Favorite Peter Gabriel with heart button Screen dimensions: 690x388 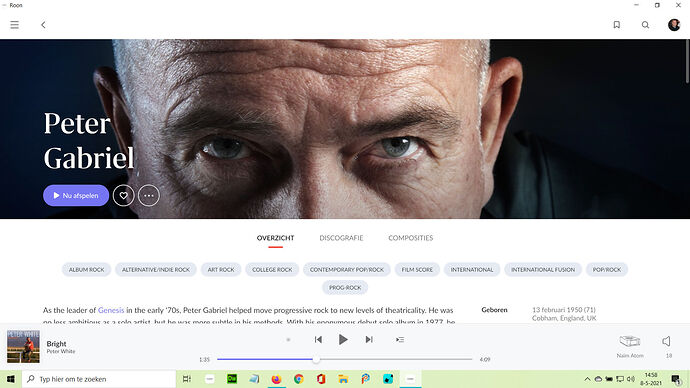click(x=123, y=195)
